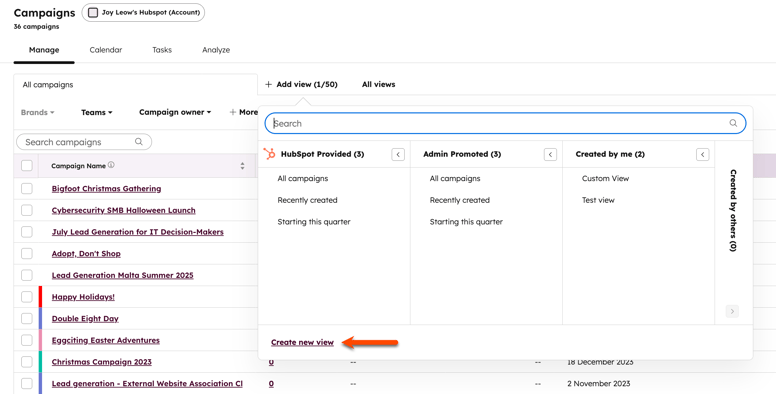This screenshot has height=394, width=776.
Task: Click in the view Search field
Action: pos(505,123)
